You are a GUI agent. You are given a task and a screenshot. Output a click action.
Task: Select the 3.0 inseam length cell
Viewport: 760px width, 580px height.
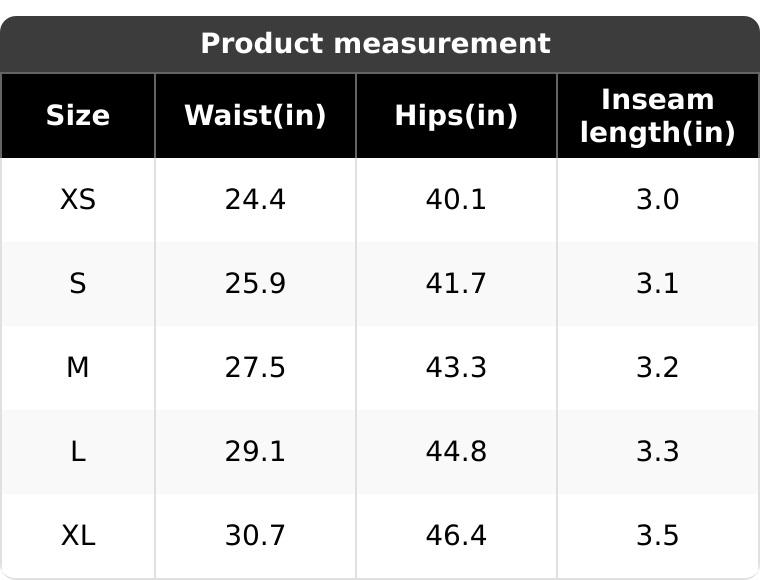[657, 200]
